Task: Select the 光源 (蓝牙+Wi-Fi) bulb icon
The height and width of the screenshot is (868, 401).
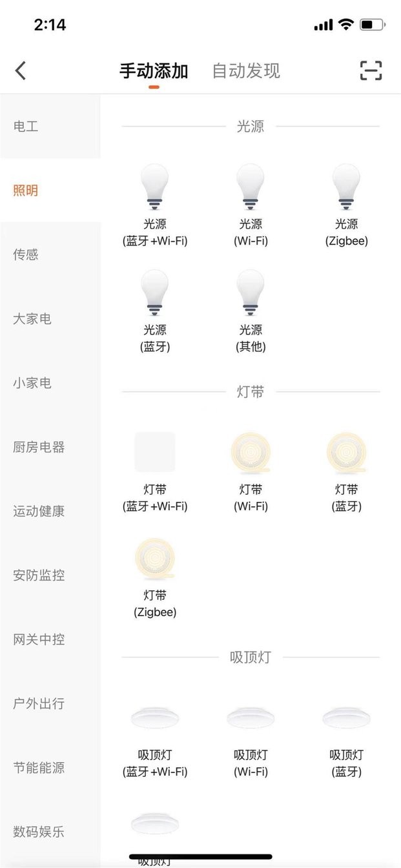Action: point(155,187)
